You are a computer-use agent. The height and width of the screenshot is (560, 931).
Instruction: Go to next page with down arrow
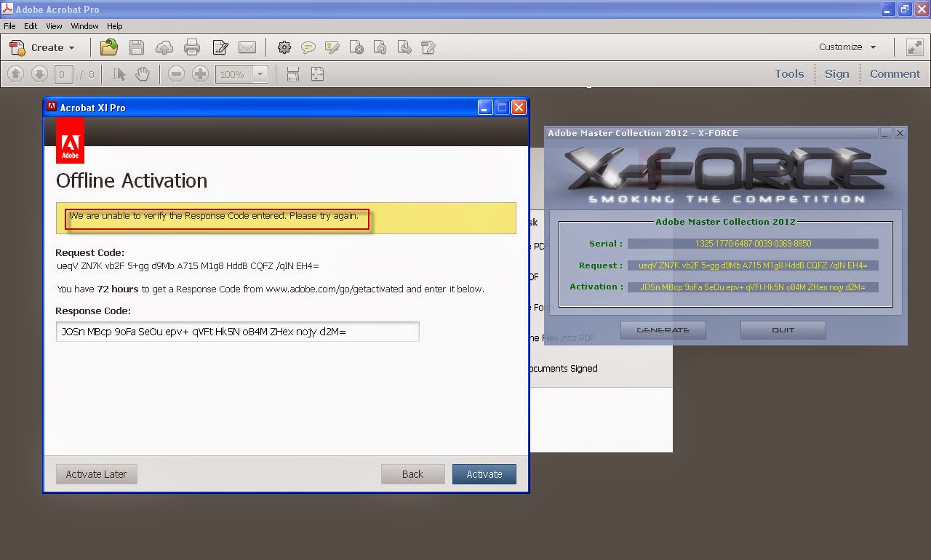pos(39,73)
